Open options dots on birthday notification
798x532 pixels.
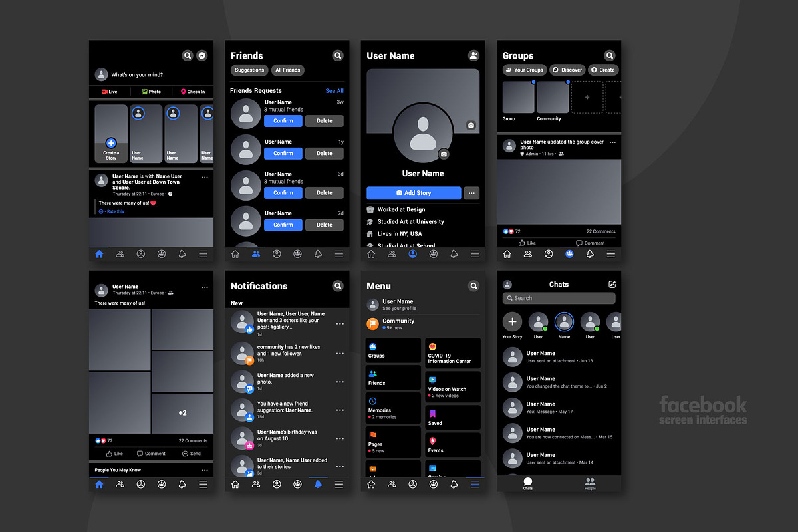pyautogui.click(x=340, y=439)
